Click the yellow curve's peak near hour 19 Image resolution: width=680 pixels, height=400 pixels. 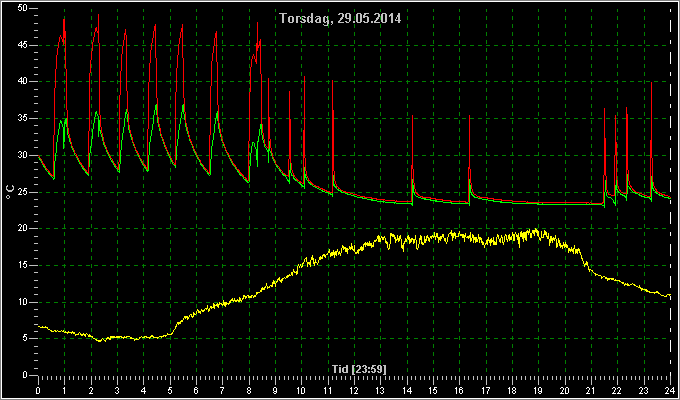click(x=537, y=229)
